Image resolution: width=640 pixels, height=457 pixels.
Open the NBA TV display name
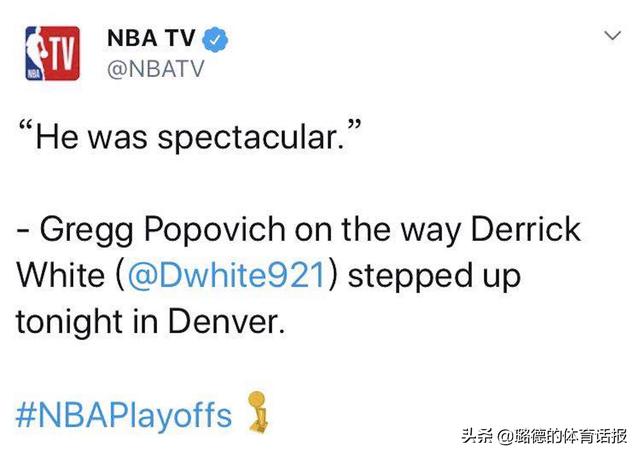pyautogui.click(x=151, y=38)
